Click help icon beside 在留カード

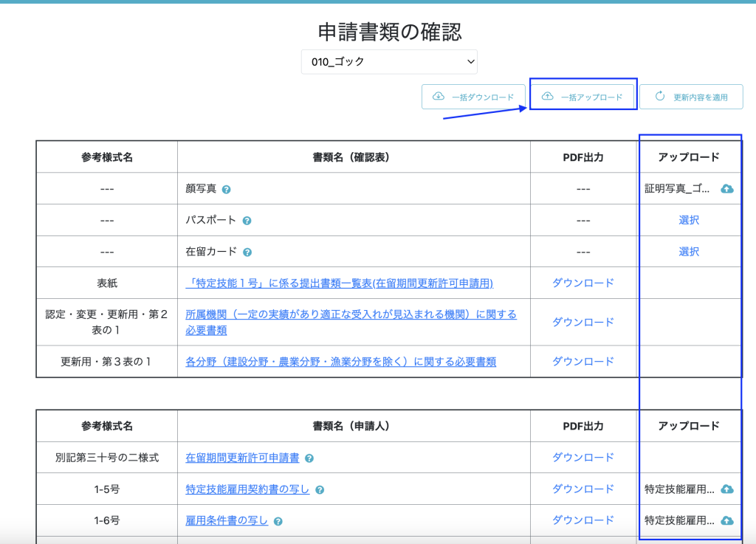tap(247, 252)
